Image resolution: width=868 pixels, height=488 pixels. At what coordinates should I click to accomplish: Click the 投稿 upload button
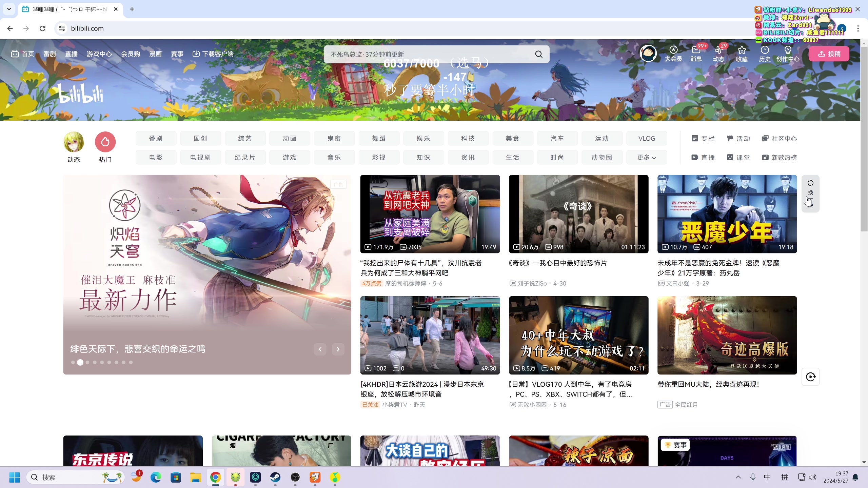click(x=829, y=54)
